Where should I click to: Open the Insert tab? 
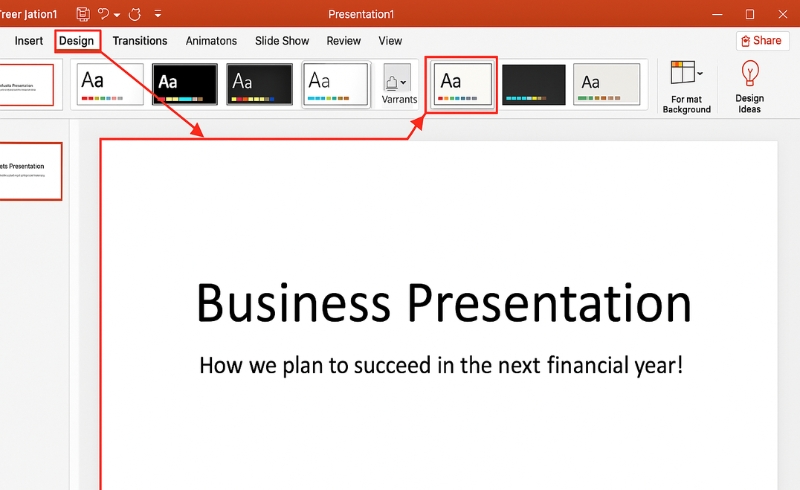click(29, 41)
